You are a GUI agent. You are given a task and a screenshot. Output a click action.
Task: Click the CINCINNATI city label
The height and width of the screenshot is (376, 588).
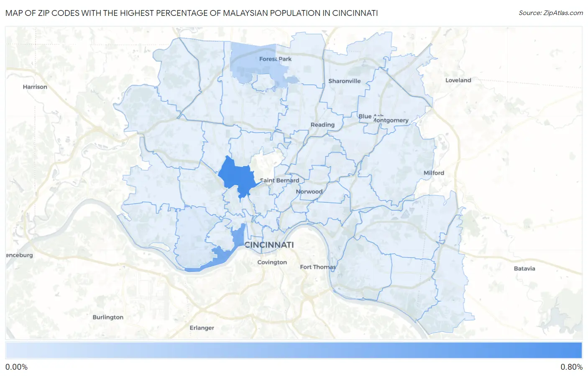click(269, 245)
